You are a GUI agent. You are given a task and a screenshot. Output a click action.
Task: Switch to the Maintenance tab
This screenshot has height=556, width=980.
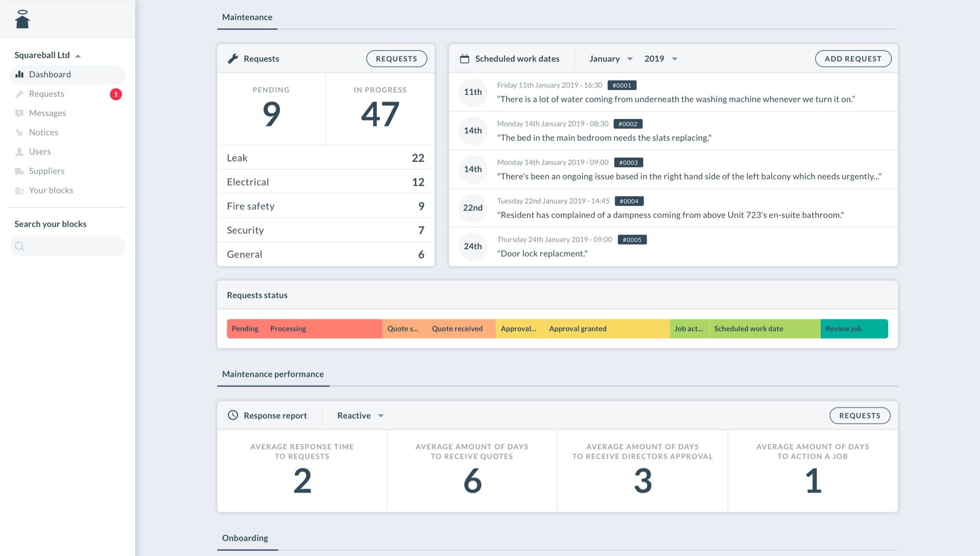(247, 17)
